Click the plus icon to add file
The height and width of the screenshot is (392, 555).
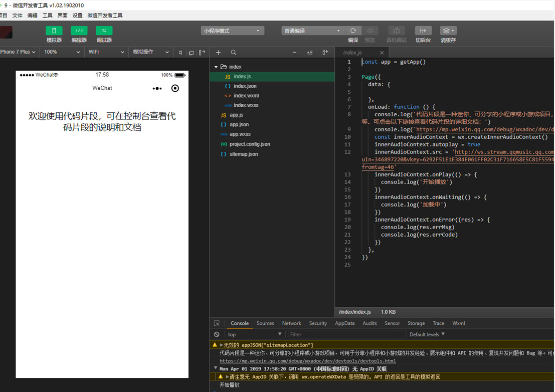point(218,53)
